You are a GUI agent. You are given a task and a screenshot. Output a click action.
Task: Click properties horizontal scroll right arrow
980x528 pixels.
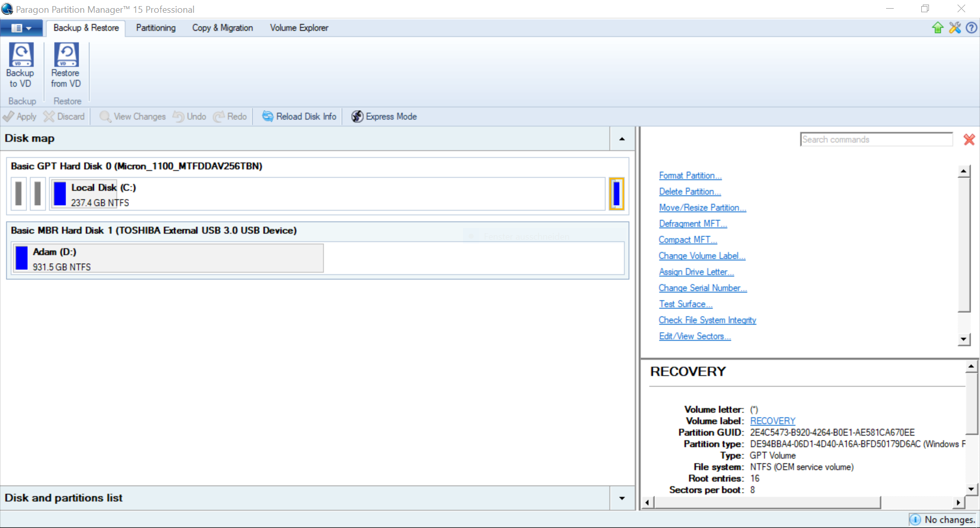click(958, 502)
